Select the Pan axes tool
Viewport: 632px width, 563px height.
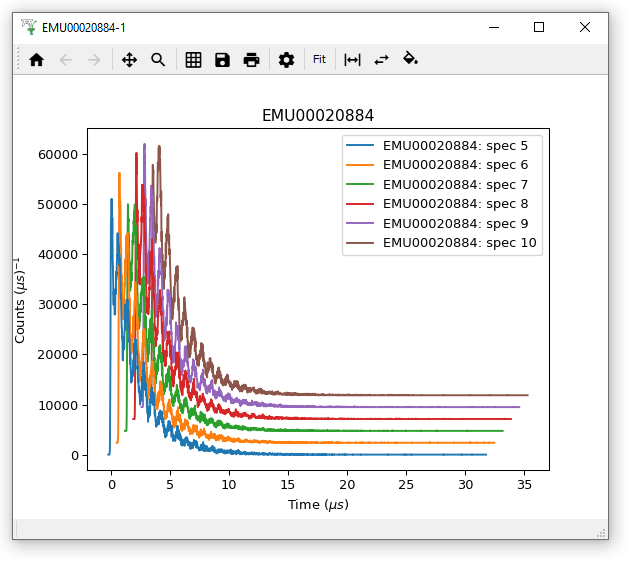(x=129, y=60)
